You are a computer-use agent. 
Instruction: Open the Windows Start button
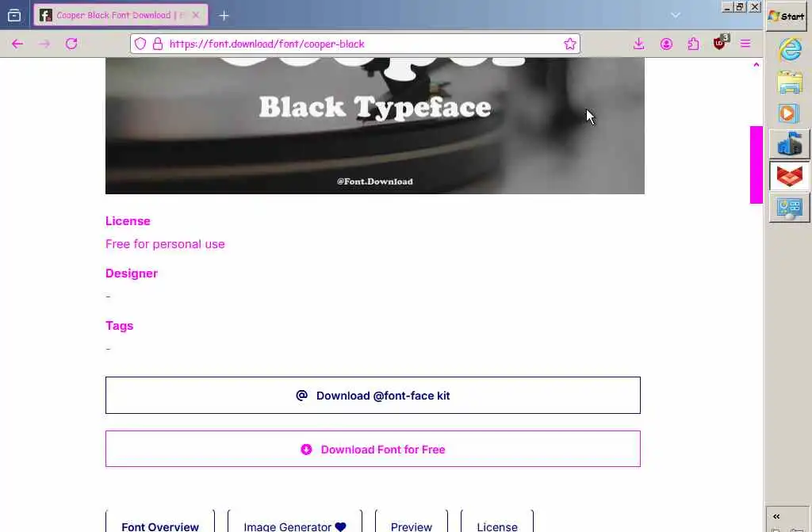[787, 17]
